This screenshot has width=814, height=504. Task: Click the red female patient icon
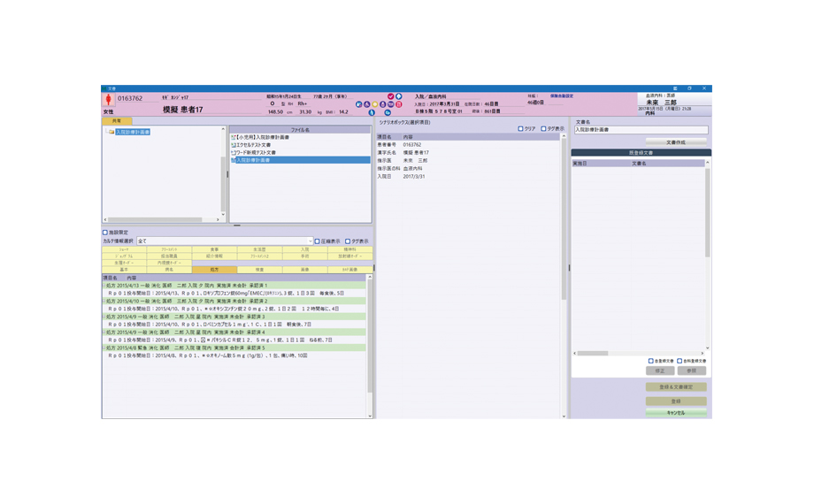(108, 101)
